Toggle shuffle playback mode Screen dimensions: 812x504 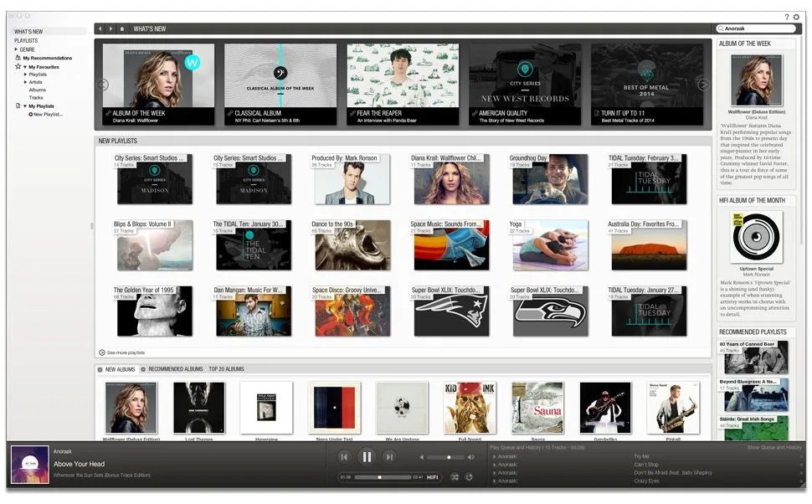455,477
